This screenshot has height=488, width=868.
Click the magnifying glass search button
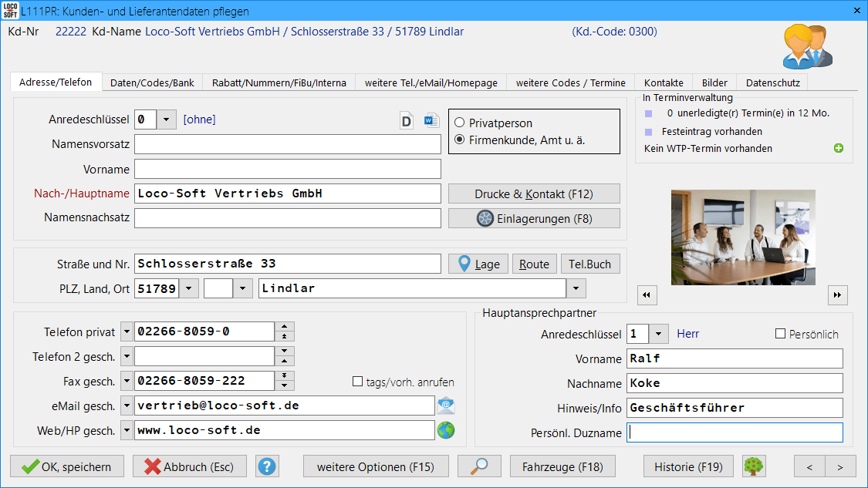coord(479,466)
